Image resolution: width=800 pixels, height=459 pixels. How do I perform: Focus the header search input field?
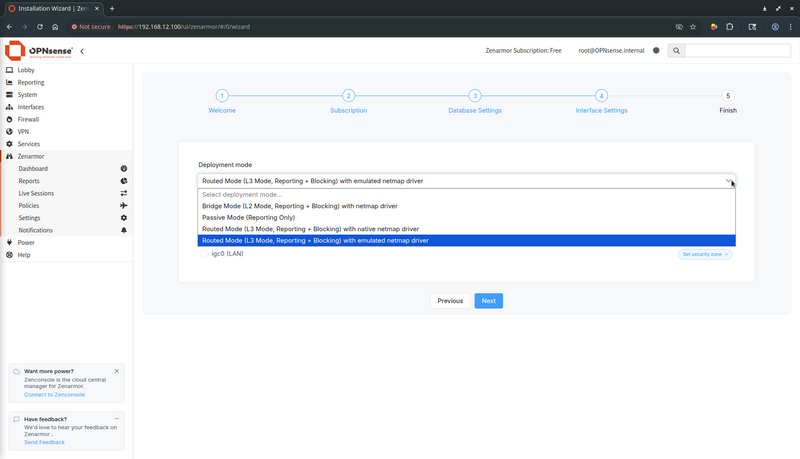tap(738, 50)
